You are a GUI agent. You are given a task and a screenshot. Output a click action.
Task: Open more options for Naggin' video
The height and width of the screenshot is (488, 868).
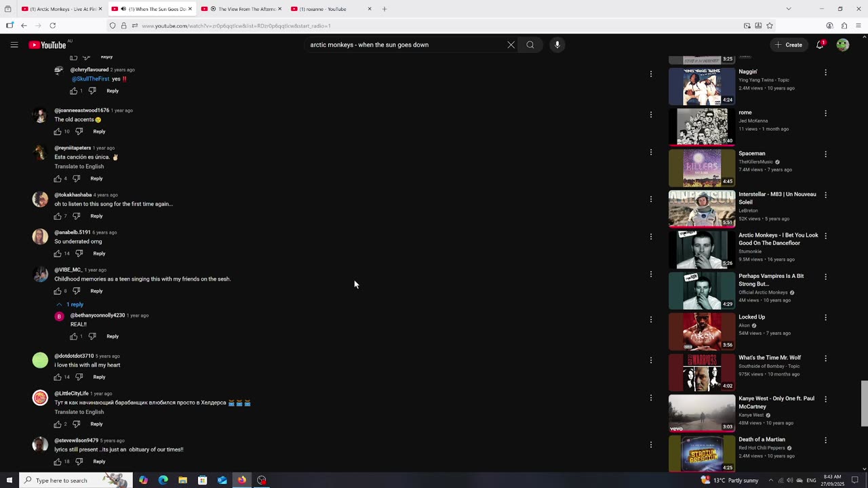825,73
